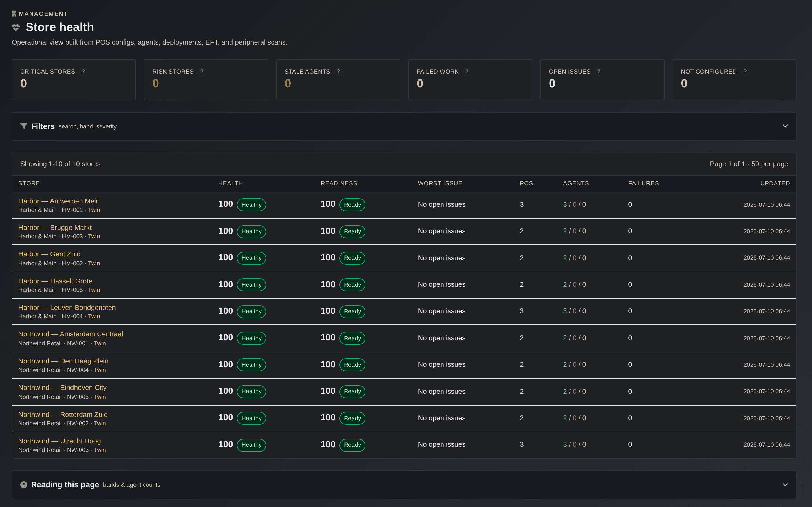Viewport: 812px width, 507px height.
Task: Sort by the Readiness column header
Action: tap(339, 183)
